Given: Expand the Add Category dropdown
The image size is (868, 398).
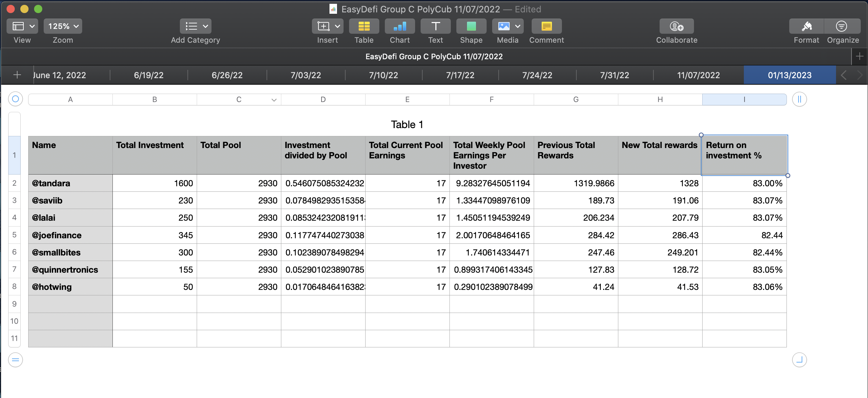Looking at the screenshot, I should point(205,25).
